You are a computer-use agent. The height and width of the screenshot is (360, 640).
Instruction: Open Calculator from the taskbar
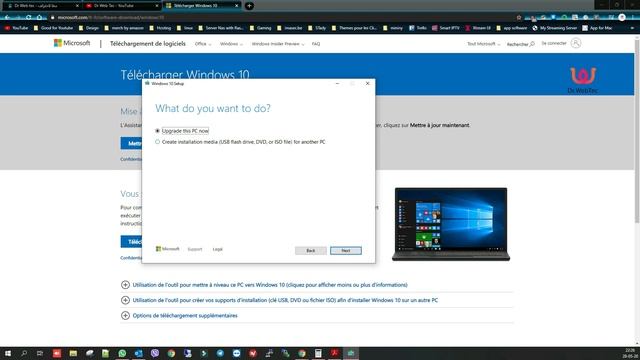(x=318, y=353)
